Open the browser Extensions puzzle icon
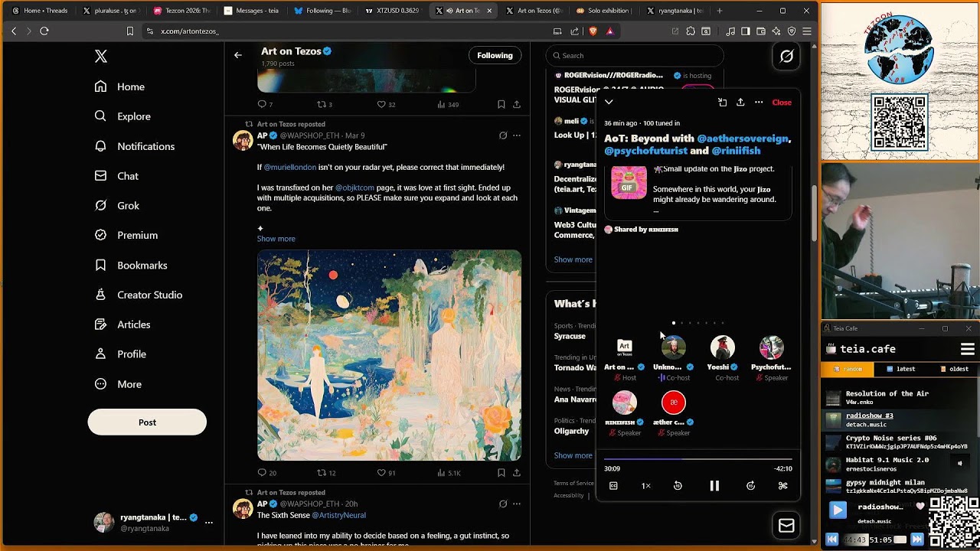Viewport: 980px width, 551px height. (691, 31)
